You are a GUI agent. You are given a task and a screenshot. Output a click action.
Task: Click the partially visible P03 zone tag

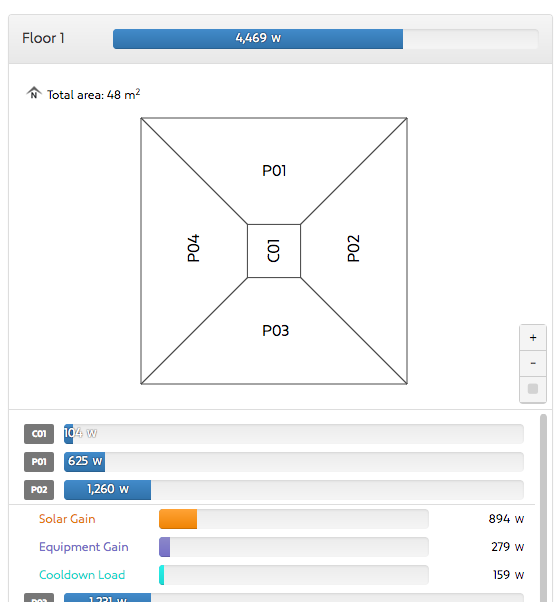(39, 598)
